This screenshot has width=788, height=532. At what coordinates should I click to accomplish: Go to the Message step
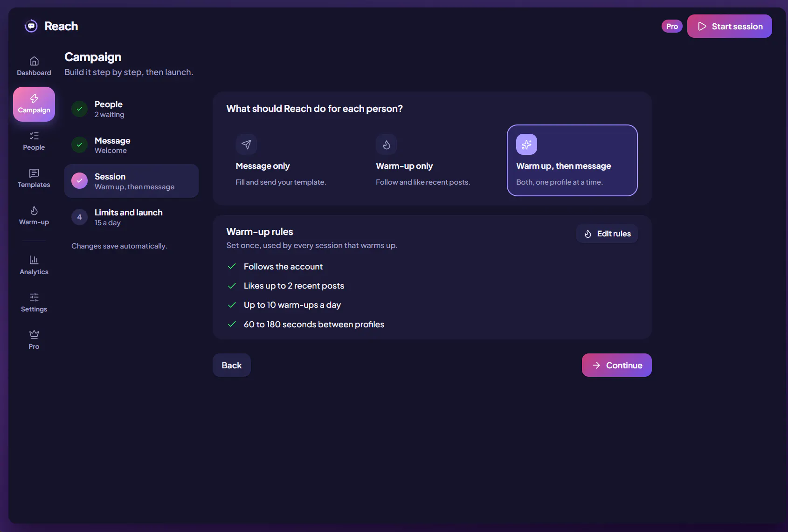131,145
